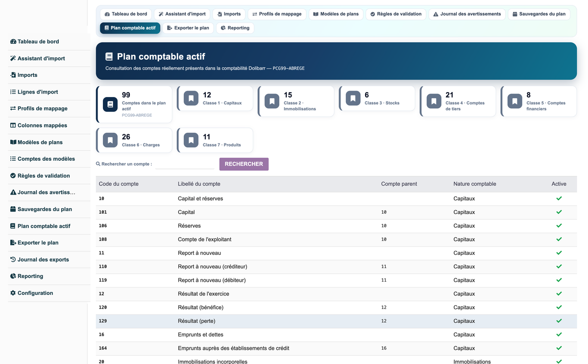The width and height of the screenshot is (588, 364).
Task: Click the bookmark icon on Classe 6 Charges card
Action: point(110,140)
